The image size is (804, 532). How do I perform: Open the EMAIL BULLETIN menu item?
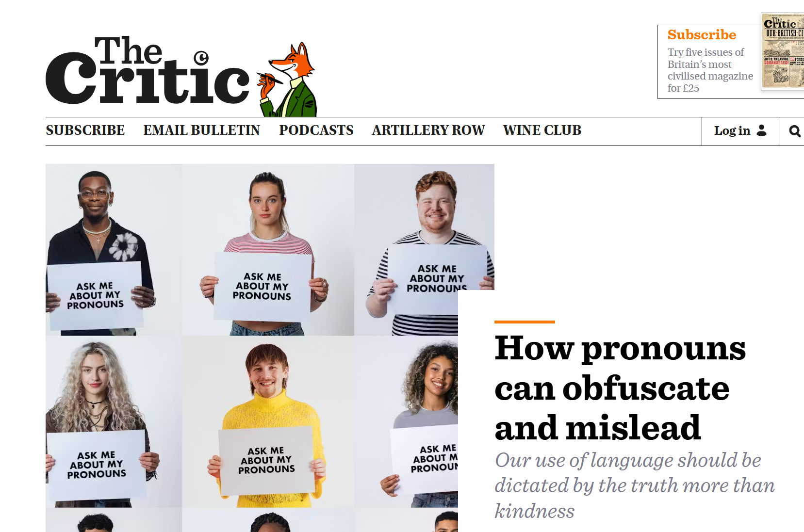[202, 130]
